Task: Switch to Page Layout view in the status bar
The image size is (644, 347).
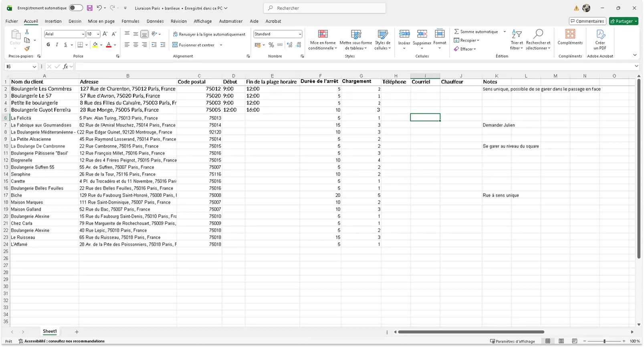Action: pyautogui.click(x=561, y=341)
